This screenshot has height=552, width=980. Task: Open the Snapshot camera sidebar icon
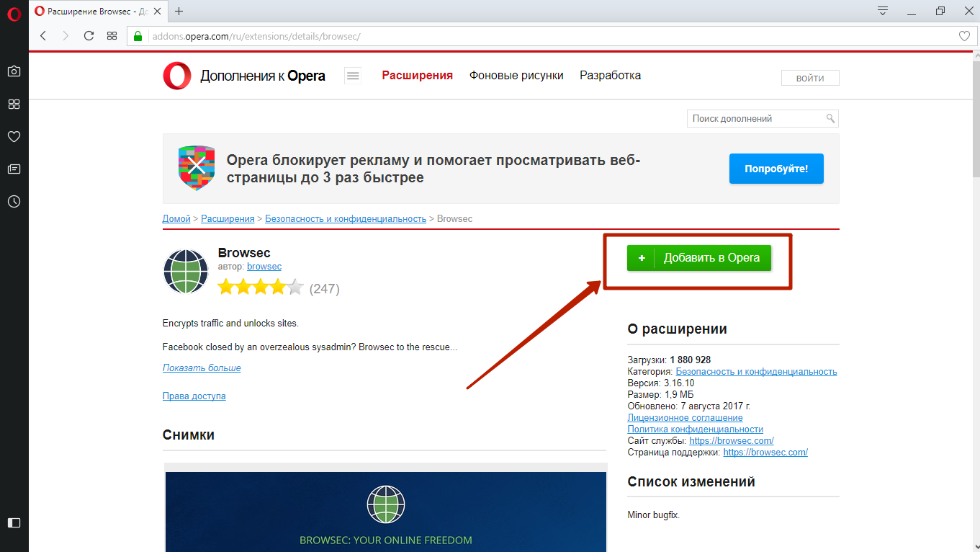point(14,71)
